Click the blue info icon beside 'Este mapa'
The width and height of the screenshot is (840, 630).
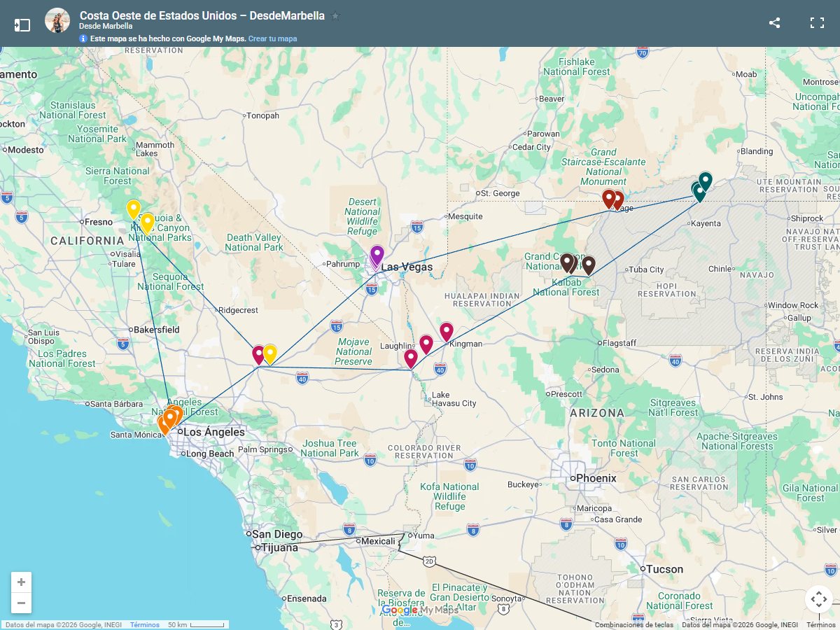[83, 38]
